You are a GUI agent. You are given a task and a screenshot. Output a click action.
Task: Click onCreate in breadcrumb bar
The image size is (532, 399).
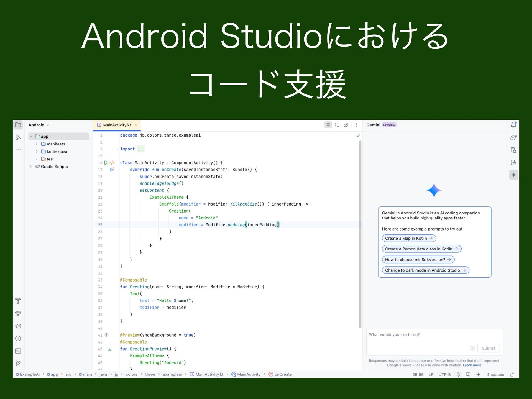[280, 374]
